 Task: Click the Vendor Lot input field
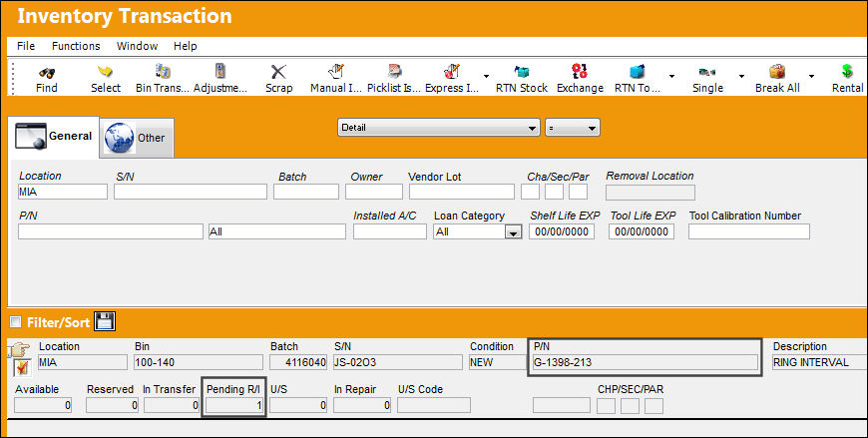(462, 193)
